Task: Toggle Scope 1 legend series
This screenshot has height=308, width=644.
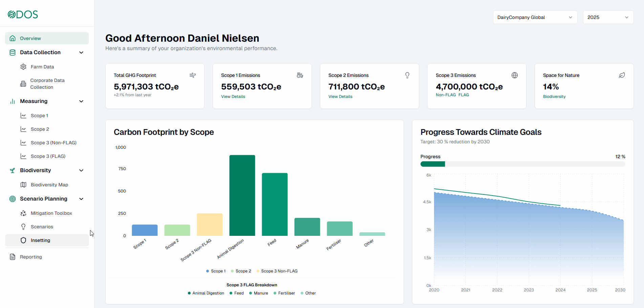Action: click(216, 271)
